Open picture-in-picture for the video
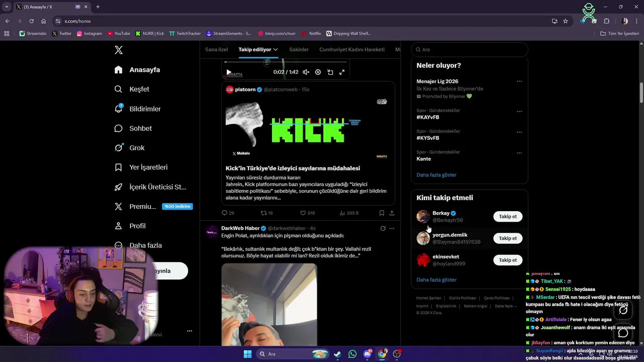The width and height of the screenshot is (644, 362). coord(330,72)
